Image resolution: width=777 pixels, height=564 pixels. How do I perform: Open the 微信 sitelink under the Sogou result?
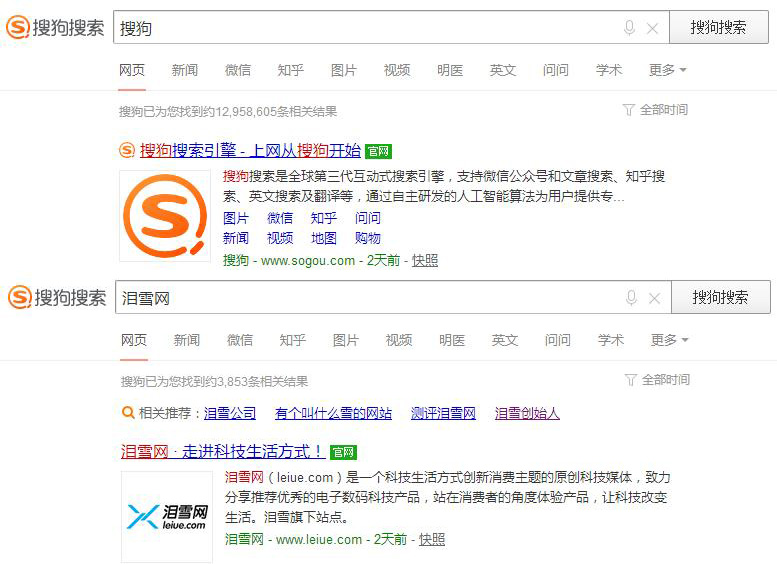[x=280, y=218]
